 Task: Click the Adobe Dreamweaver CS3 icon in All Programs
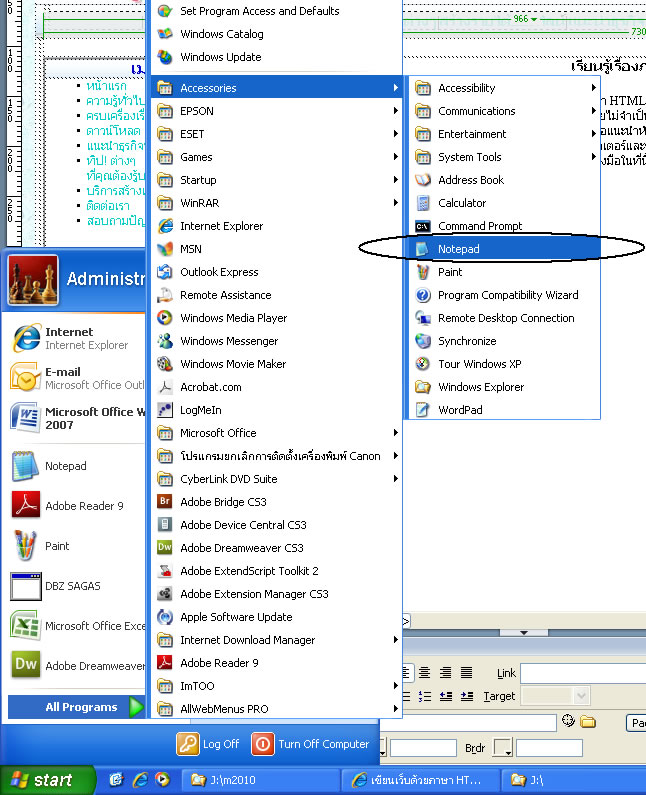coord(165,548)
